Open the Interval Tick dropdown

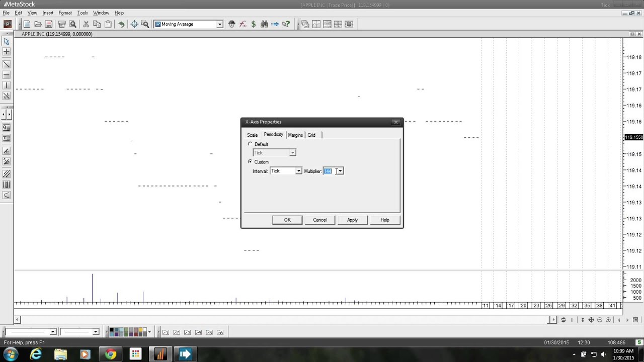click(298, 171)
